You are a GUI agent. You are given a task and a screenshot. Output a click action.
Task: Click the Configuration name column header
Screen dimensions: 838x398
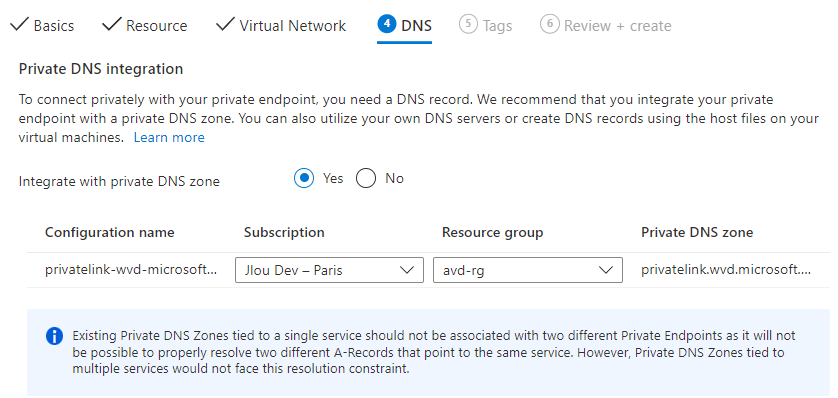pyautogui.click(x=110, y=233)
